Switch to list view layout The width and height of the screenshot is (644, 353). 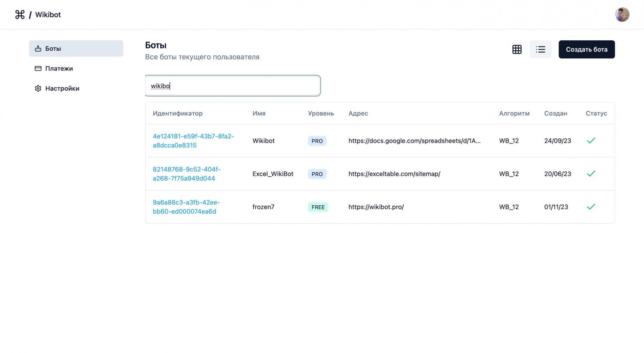[x=540, y=49]
